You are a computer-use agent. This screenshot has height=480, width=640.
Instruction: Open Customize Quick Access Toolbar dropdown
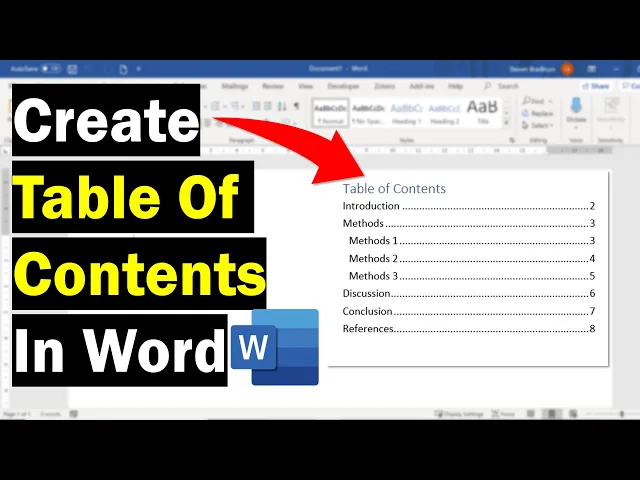pyautogui.click(x=138, y=69)
